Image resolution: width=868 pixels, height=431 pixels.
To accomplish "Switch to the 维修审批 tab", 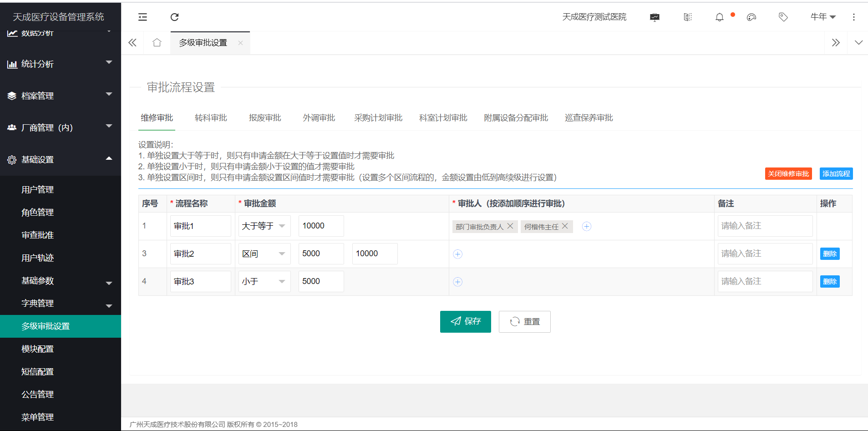I will (x=157, y=118).
